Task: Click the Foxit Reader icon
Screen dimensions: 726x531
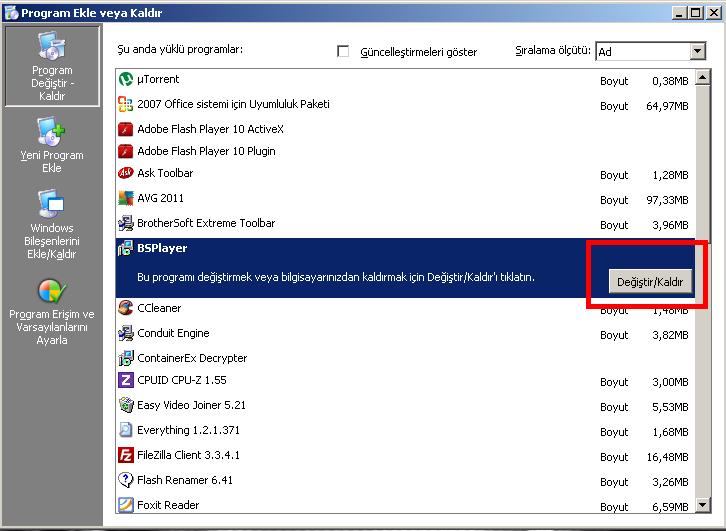Action: 125,504
